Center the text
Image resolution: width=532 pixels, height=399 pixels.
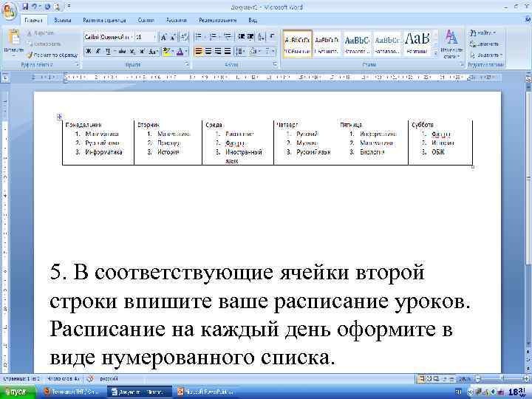[x=208, y=51]
